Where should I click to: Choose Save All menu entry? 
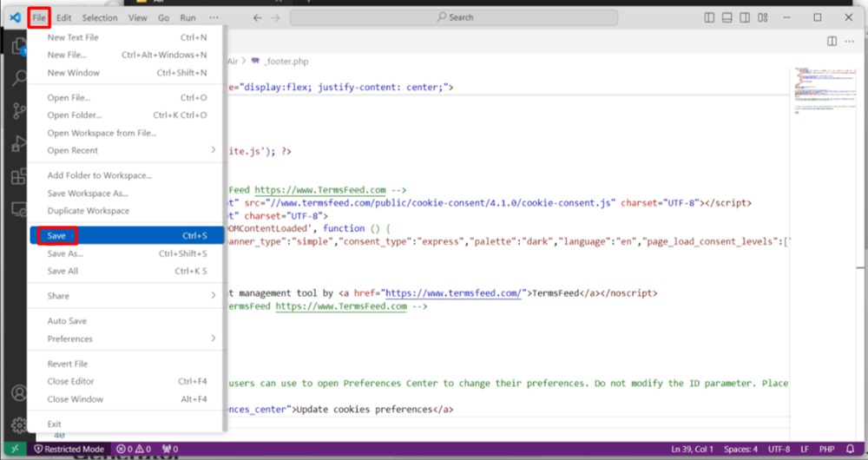coord(127,272)
